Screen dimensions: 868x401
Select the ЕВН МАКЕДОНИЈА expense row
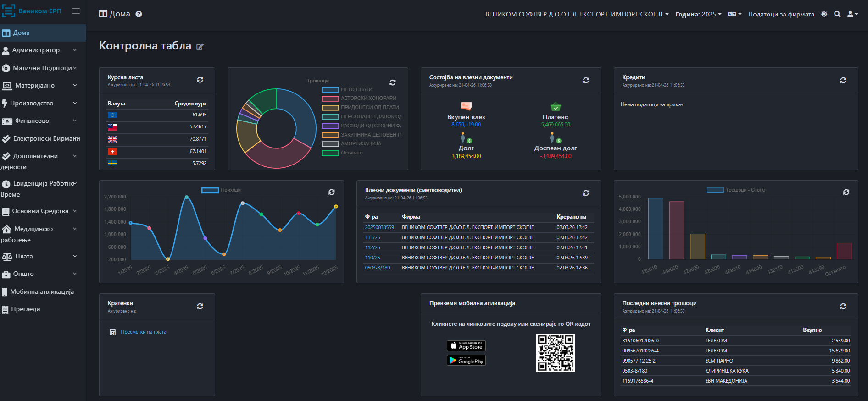736,381
